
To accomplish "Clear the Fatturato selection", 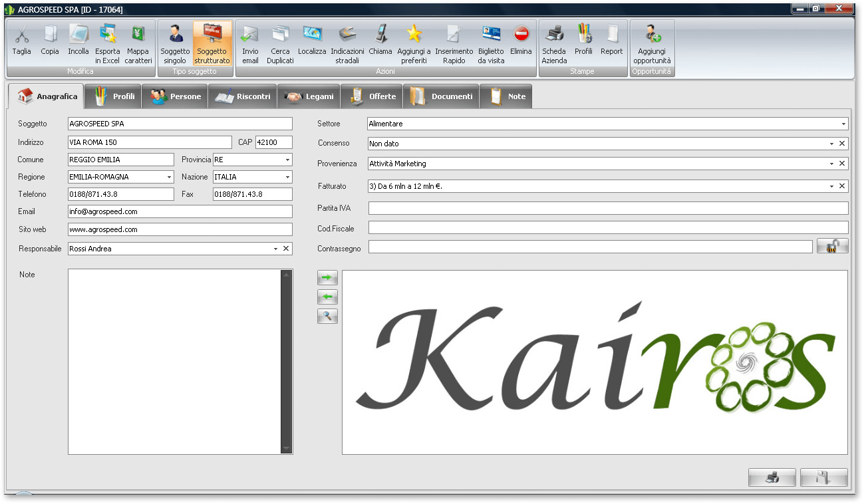I will (842, 186).
